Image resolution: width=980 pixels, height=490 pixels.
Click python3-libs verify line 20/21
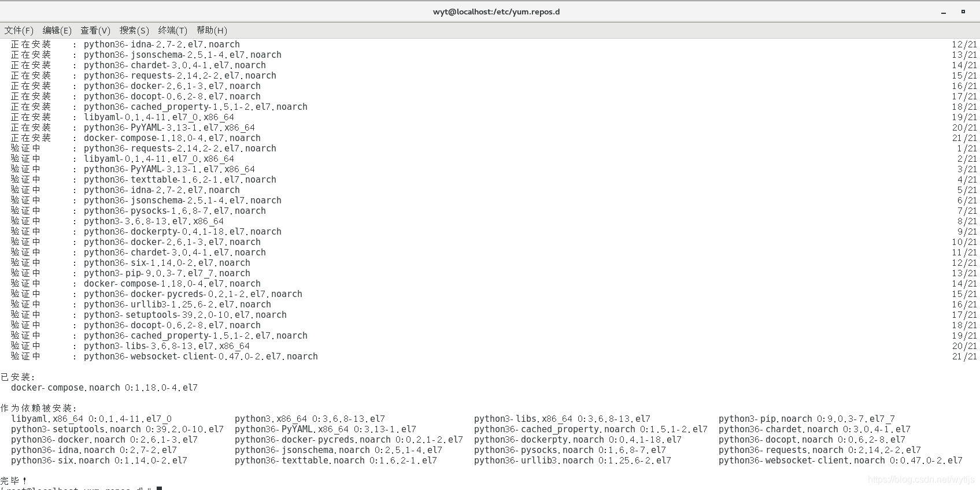click(494, 346)
